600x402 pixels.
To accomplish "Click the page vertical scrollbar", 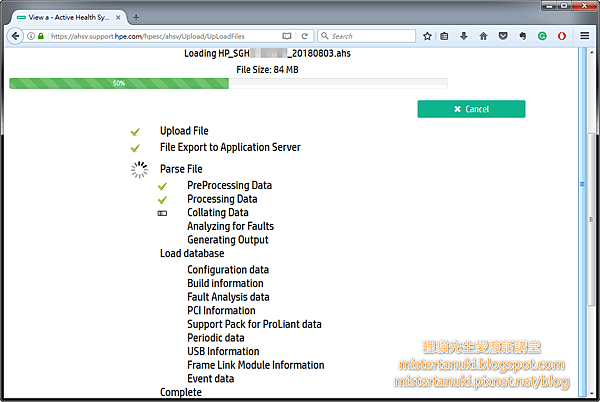I will coord(591,222).
